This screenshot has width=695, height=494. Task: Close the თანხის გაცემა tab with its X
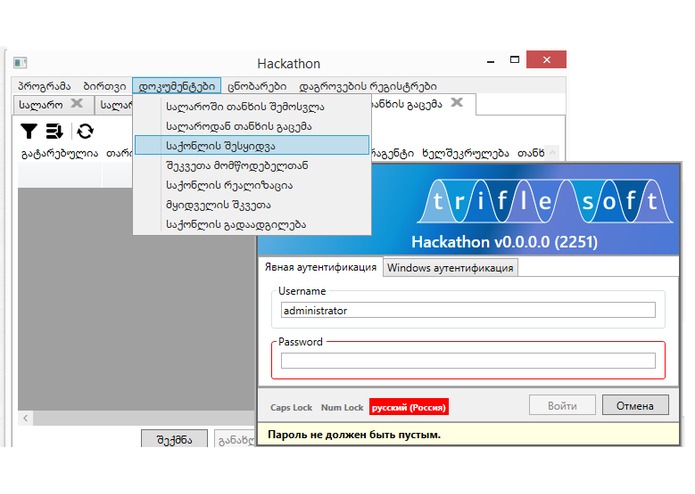pyautogui.click(x=457, y=103)
